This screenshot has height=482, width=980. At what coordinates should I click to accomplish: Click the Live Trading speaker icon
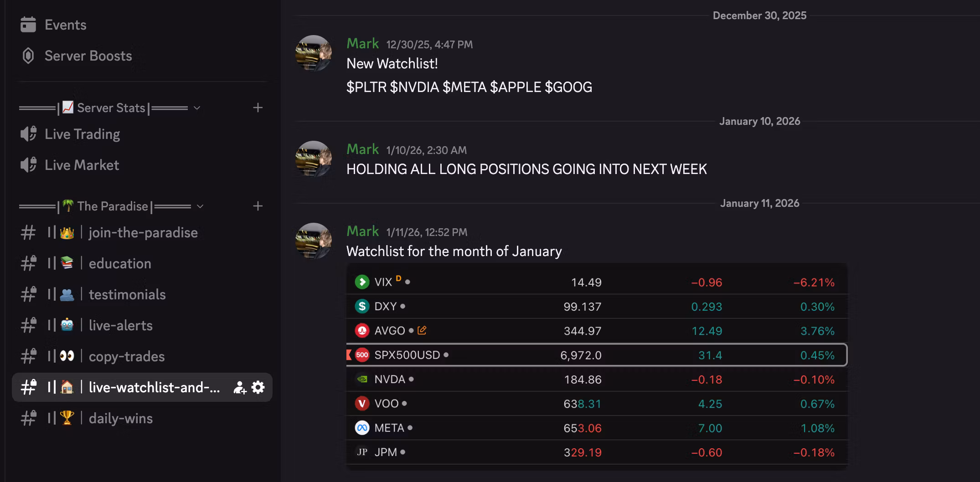pos(28,134)
